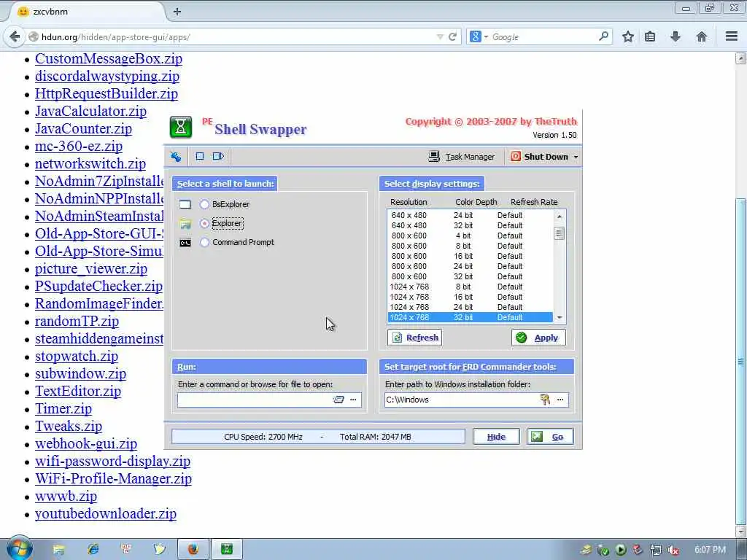Click the side-panel window icon in toolbar
This screenshot has height=560, width=747.
point(218,156)
